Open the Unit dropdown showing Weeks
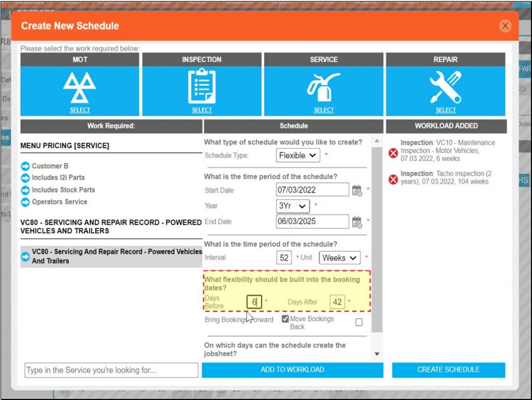 339,258
